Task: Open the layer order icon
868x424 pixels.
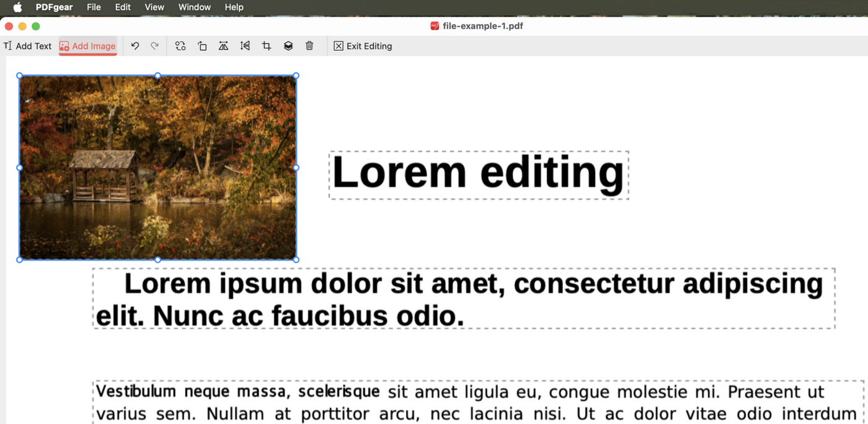Action: click(x=288, y=46)
